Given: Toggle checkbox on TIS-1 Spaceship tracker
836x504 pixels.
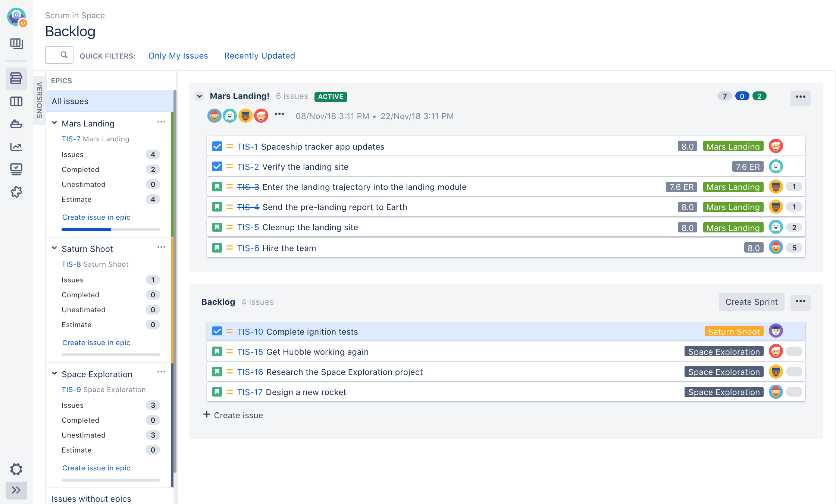Looking at the screenshot, I should 217,146.
